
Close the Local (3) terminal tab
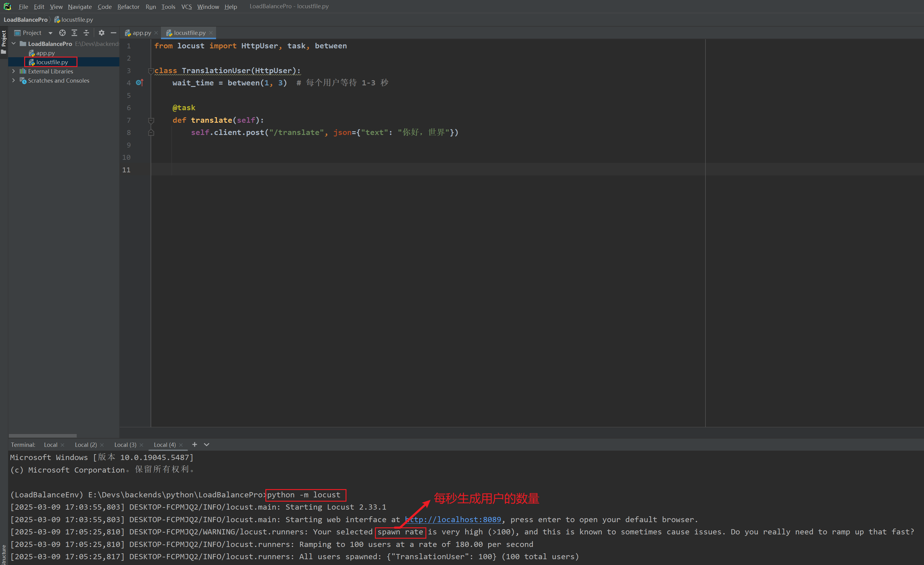point(141,445)
